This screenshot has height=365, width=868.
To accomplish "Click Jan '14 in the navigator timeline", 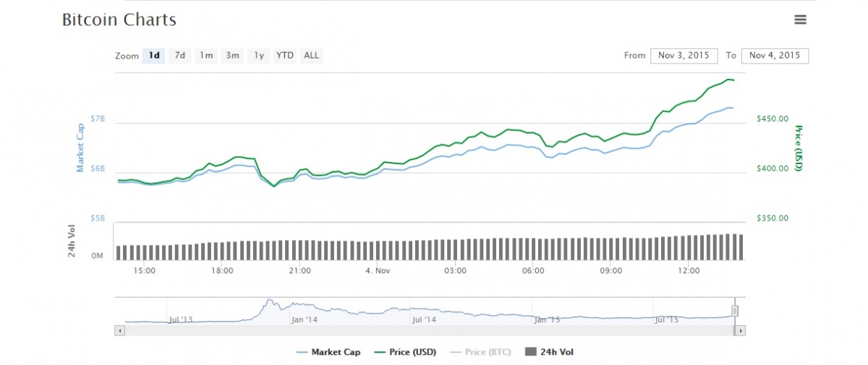I will coord(304,319).
